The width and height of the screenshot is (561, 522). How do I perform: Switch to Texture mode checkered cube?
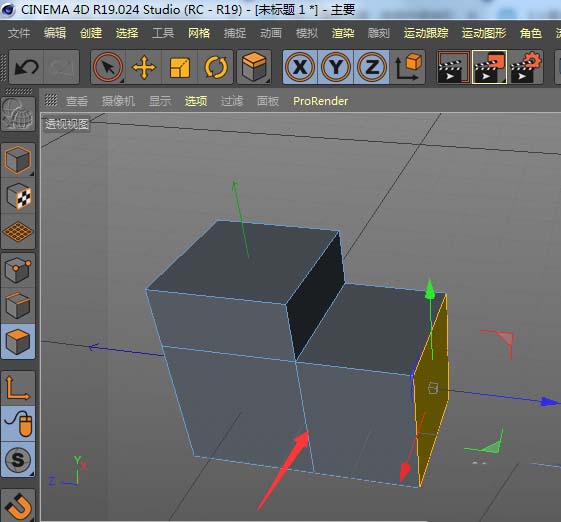pyautogui.click(x=18, y=196)
